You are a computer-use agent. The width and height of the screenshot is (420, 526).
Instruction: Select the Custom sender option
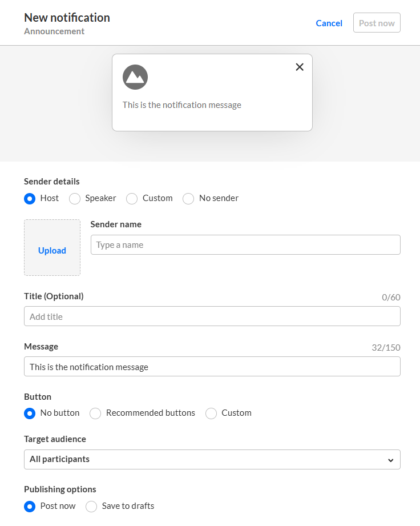tap(132, 199)
